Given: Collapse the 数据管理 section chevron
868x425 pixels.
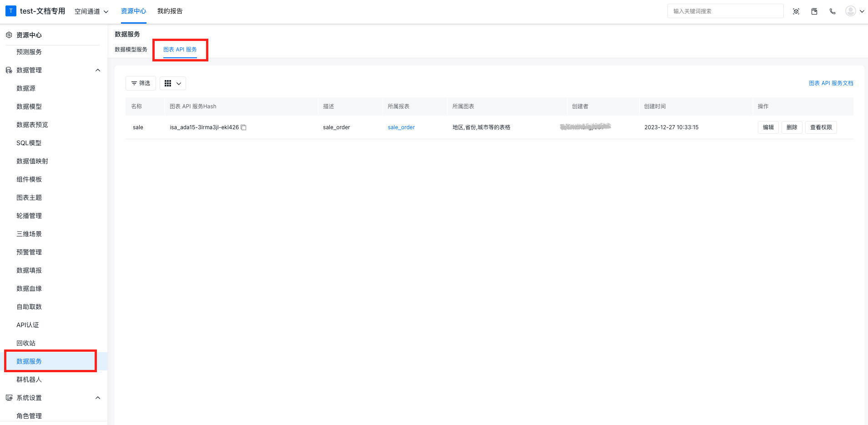Looking at the screenshot, I should (x=98, y=70).
